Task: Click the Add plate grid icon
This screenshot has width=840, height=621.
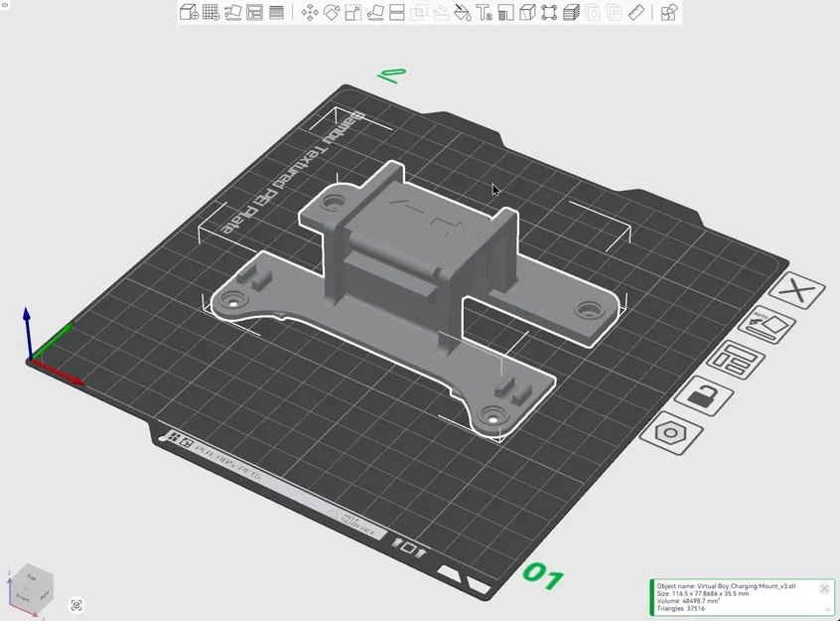Action: coord(210,12)
